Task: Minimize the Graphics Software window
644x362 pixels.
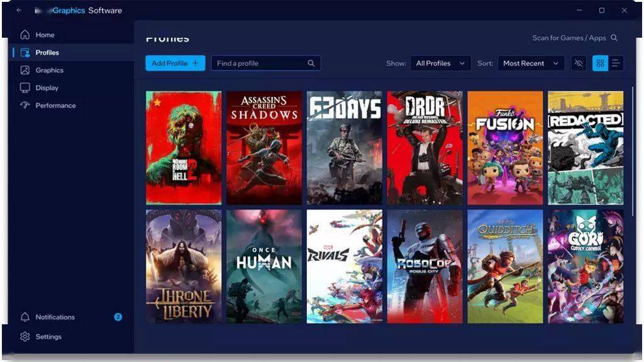Action: click(579, 10)
